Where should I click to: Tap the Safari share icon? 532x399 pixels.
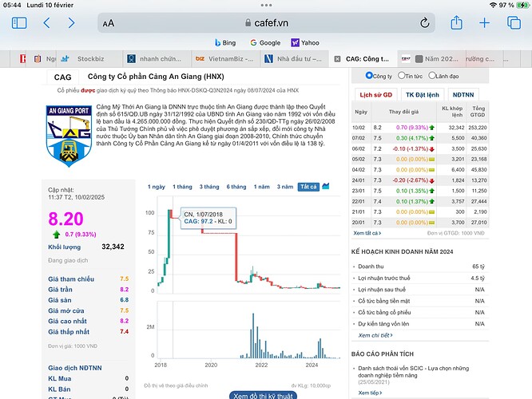pos(457,23)
